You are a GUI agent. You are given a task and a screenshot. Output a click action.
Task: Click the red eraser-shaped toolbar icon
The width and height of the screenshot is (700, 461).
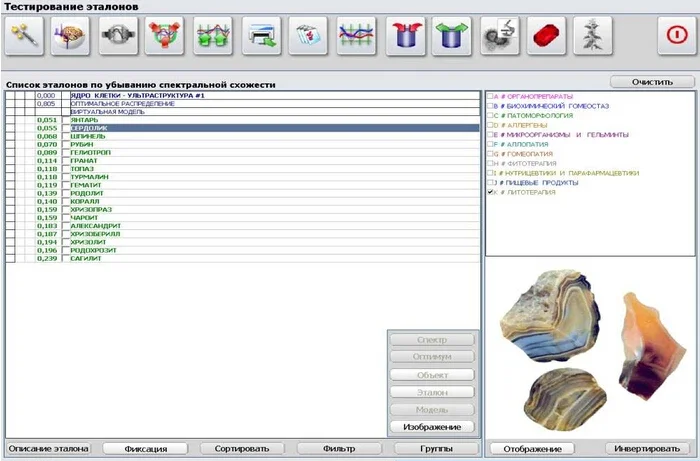click(549, 37)
